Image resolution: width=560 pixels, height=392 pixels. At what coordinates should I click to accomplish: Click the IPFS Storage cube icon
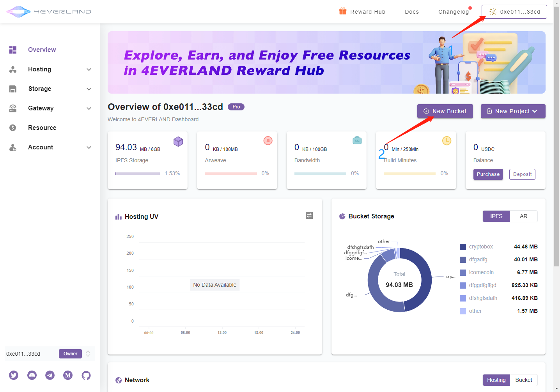pyautogui.click(x=178, y=141)
